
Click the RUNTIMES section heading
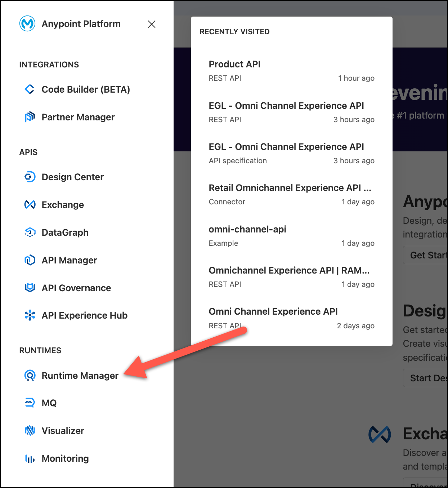[40, 350]
